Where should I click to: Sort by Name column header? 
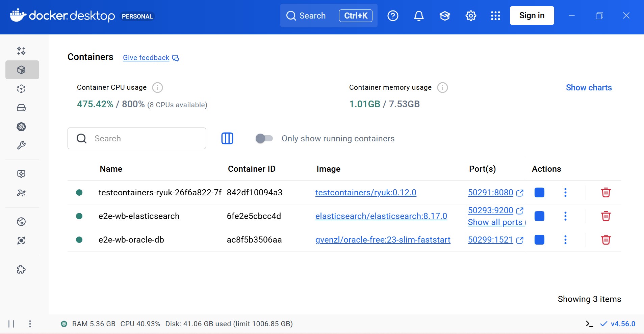pyautogui.click(x=111, y=169)
